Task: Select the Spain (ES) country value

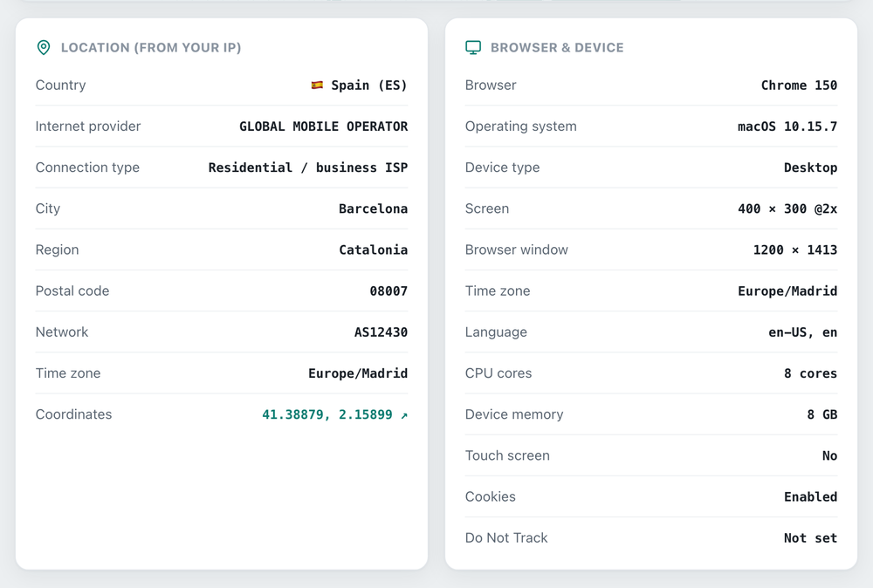Action: pyautogui.click(x=369, y=85)
